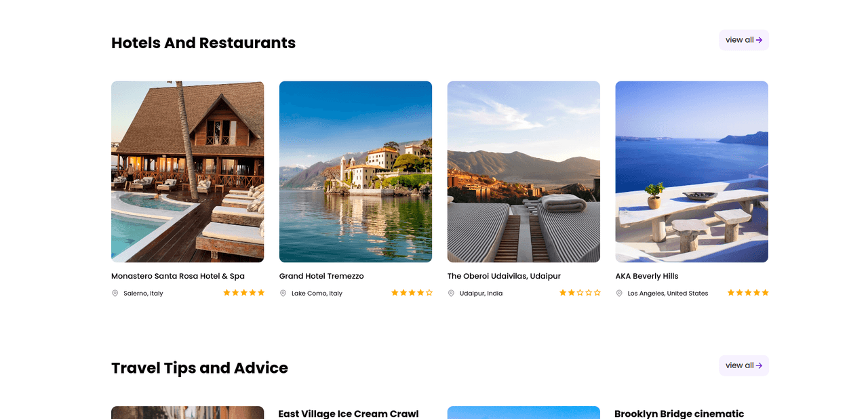Open Monastero Santa Rosa Hotel & Spa title
The width and height of the screenshot is (868, 419).
coord(178,277)
